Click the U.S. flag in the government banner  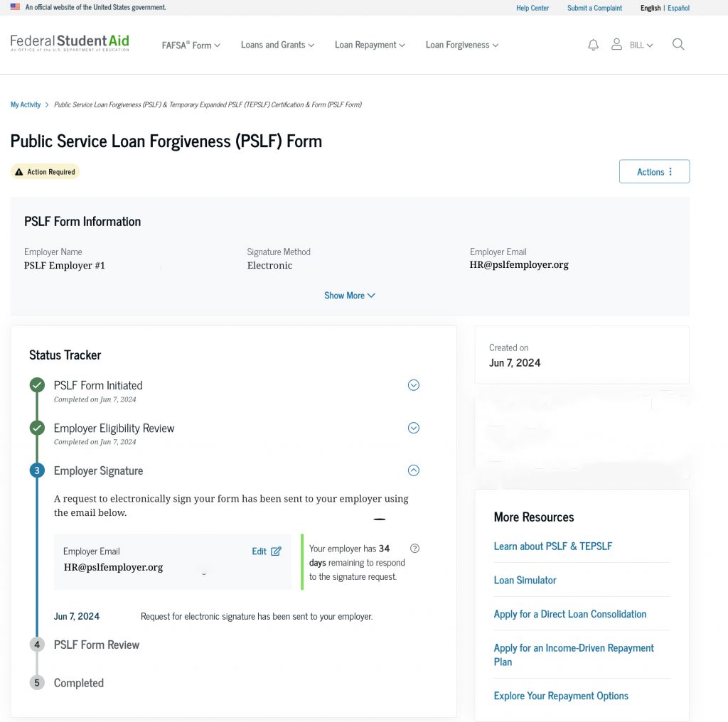click(x=16, y=6)
